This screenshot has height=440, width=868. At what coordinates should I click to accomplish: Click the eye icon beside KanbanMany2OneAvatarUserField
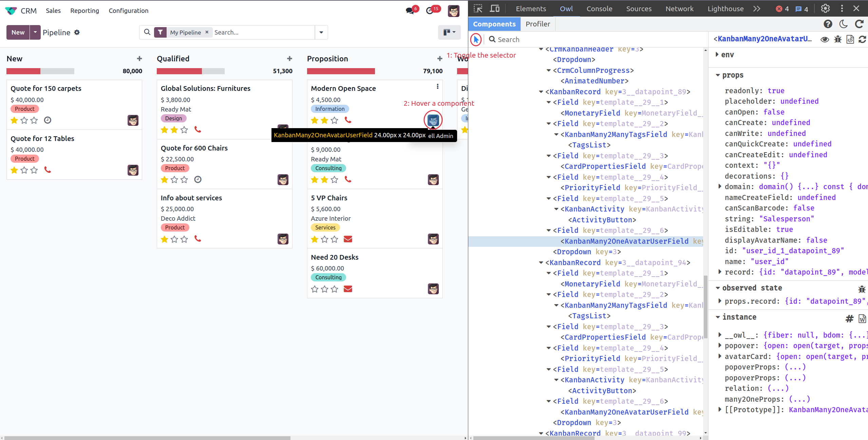point(825,39)
